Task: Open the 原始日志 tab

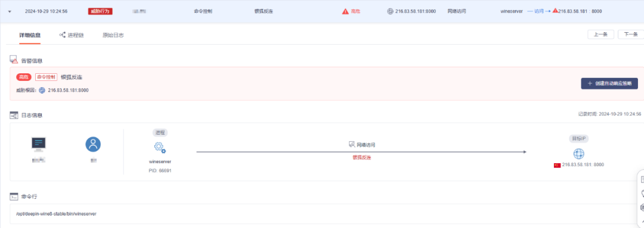Action: (113, 35)
